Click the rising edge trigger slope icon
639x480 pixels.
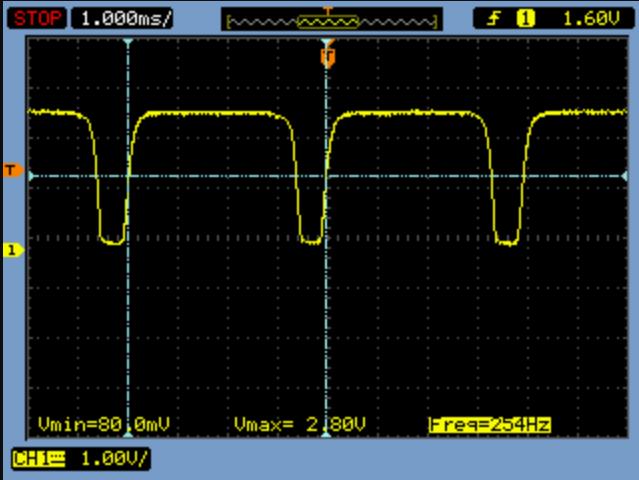pyautogui.click(x=494, y=17)
